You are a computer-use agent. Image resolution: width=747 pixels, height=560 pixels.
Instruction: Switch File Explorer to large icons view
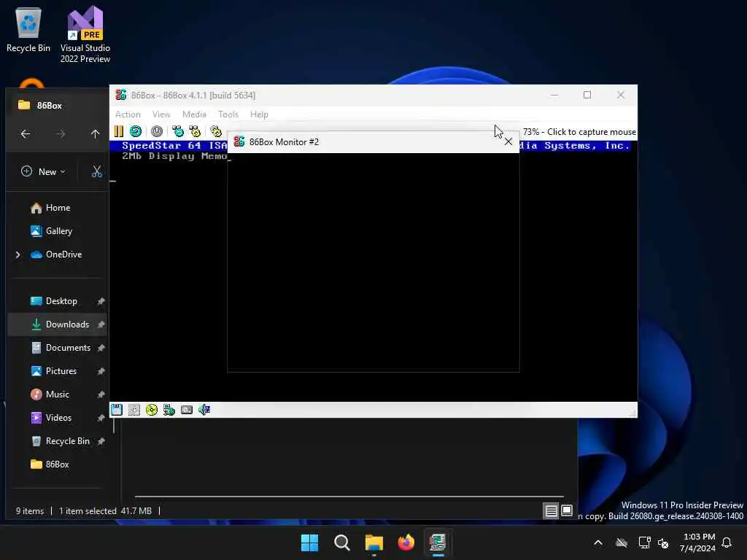[566, 511]
